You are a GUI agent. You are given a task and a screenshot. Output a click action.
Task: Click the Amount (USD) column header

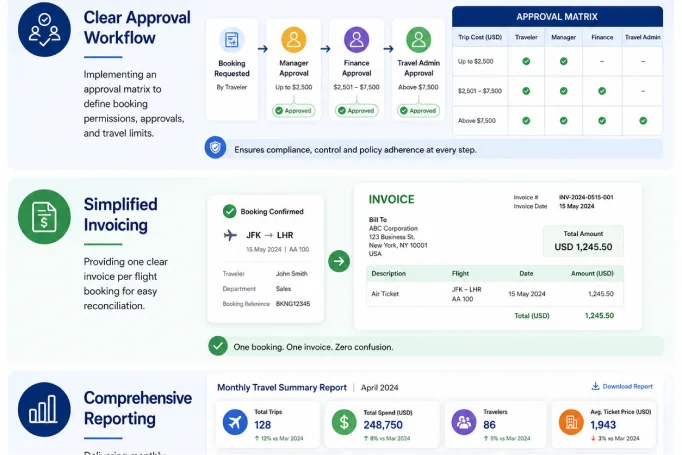point(592,273)
